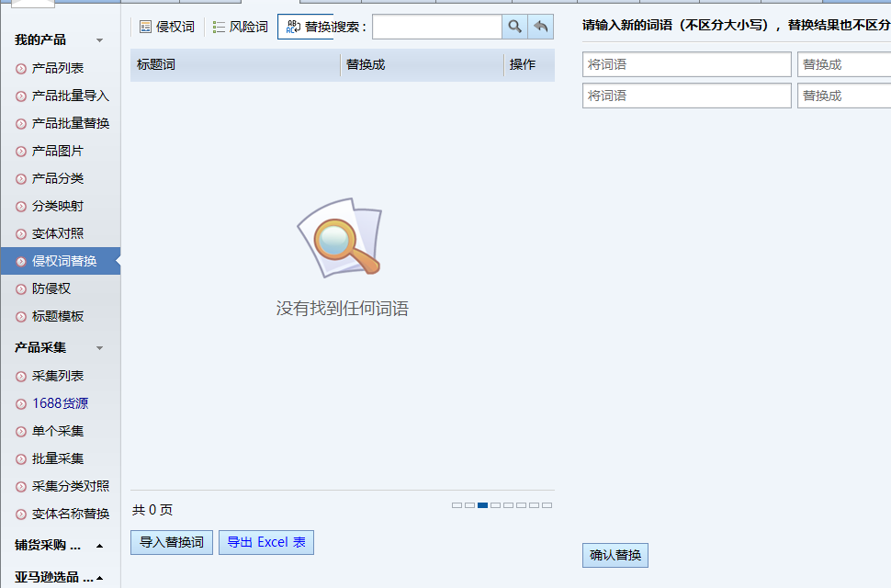
Task: Click the highlighted blue pagination indicator
Action: click(482, 505)
